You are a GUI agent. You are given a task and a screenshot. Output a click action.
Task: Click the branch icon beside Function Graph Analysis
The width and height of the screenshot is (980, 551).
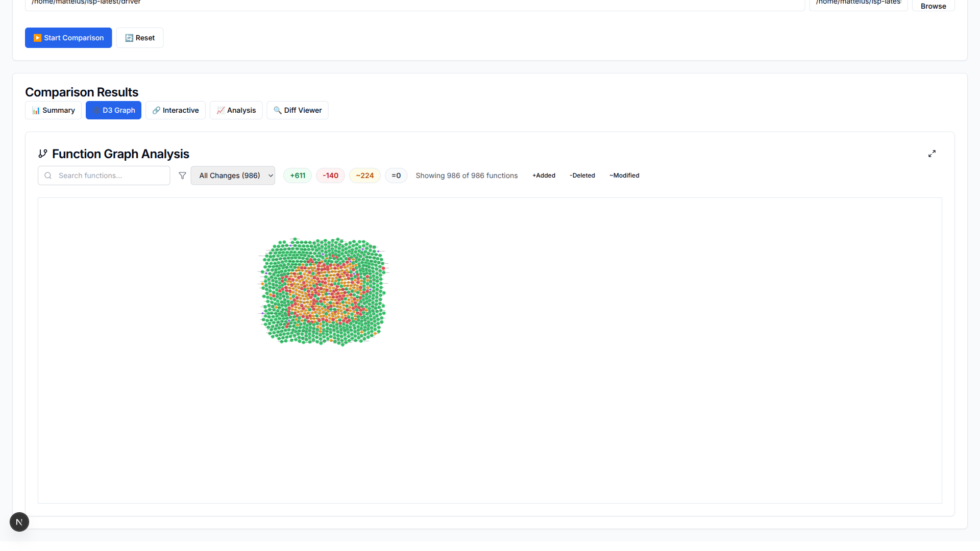click(43, 154)
